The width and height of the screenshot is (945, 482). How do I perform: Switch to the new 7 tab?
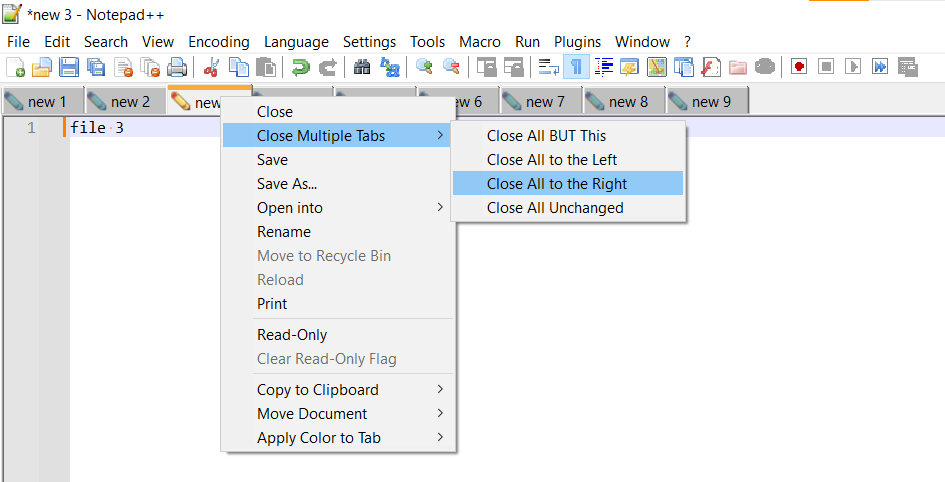pos(541,101)
